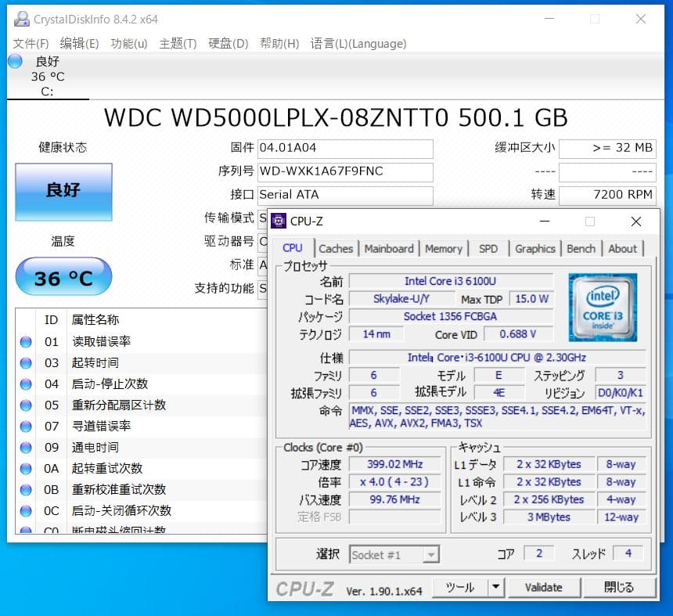Open the 硬盘(D) menu
This screenshot has height=616, width=673.
(229, 43)
